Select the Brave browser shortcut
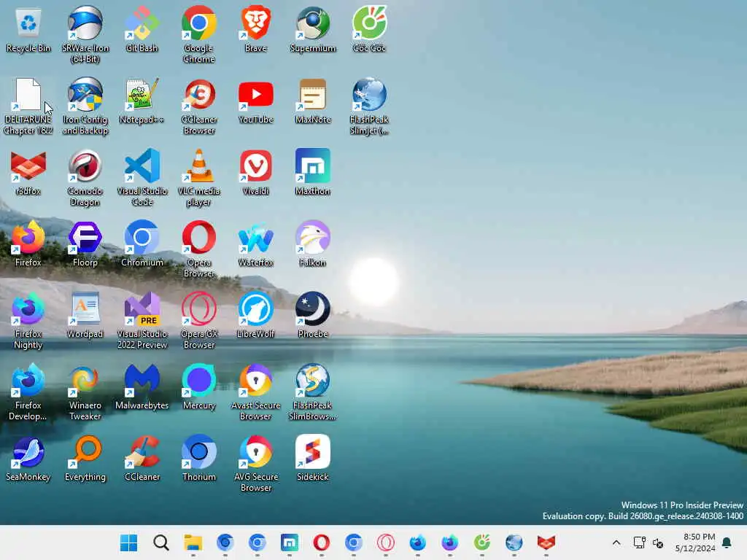The image size is (747, 560). coord(256,30)
